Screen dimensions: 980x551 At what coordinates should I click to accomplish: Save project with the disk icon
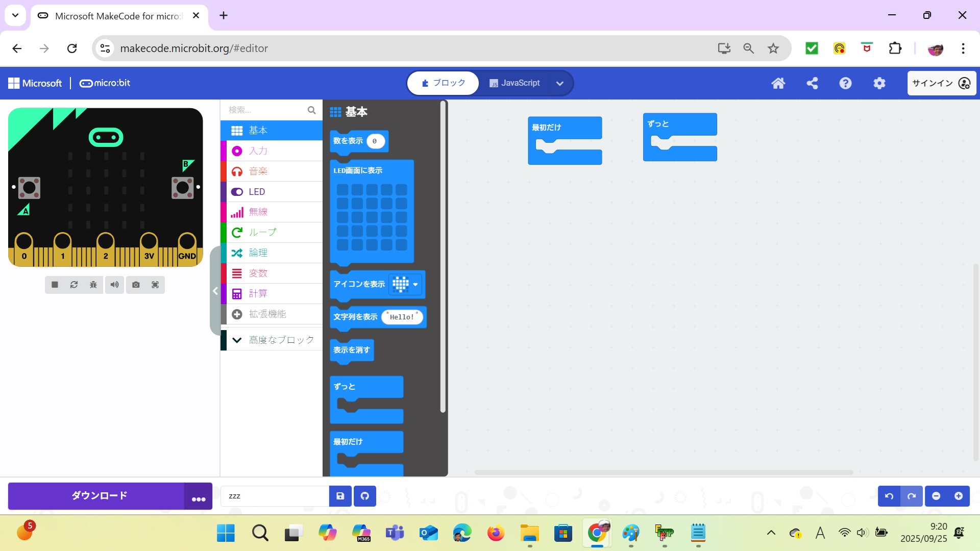pyautogui.click(x=340, y=496)
